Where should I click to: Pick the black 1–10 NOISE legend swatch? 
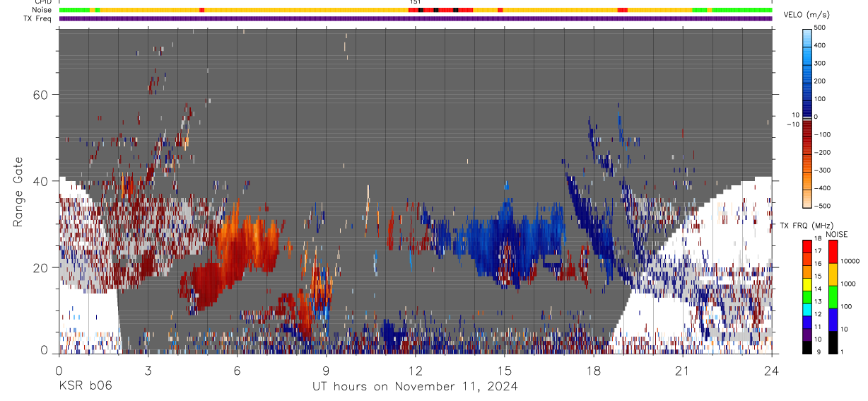832,342
